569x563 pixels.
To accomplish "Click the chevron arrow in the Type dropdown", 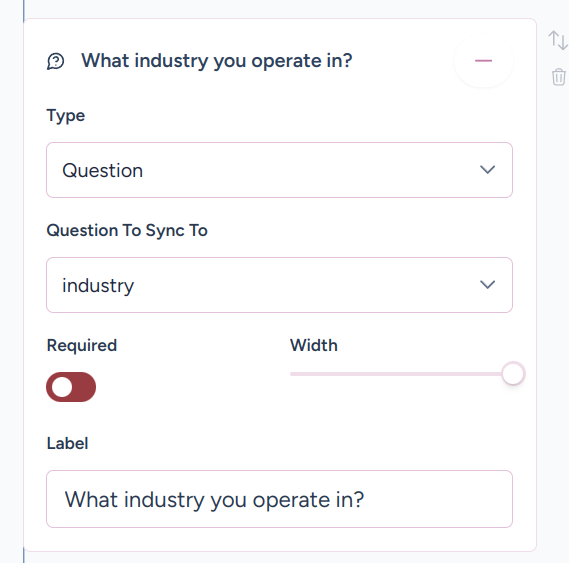I will tap(487, 170).
